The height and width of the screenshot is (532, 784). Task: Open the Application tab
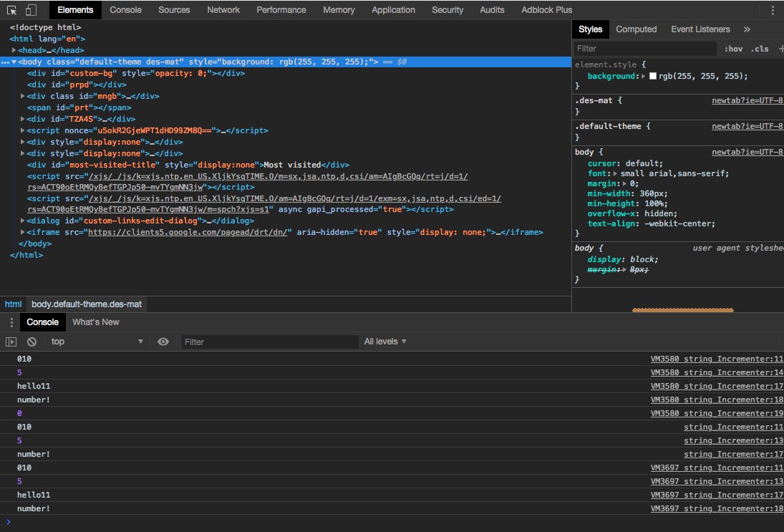393,10
